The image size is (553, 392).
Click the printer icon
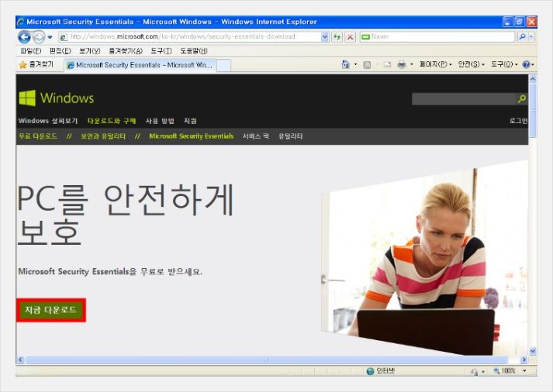(x=401, y=65)
